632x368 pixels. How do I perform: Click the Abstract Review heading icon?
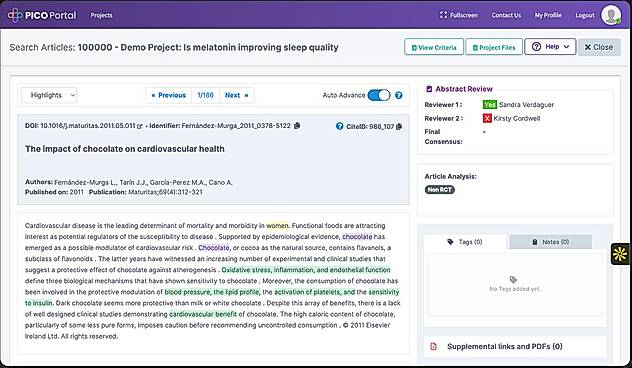(x=429, y=89)
